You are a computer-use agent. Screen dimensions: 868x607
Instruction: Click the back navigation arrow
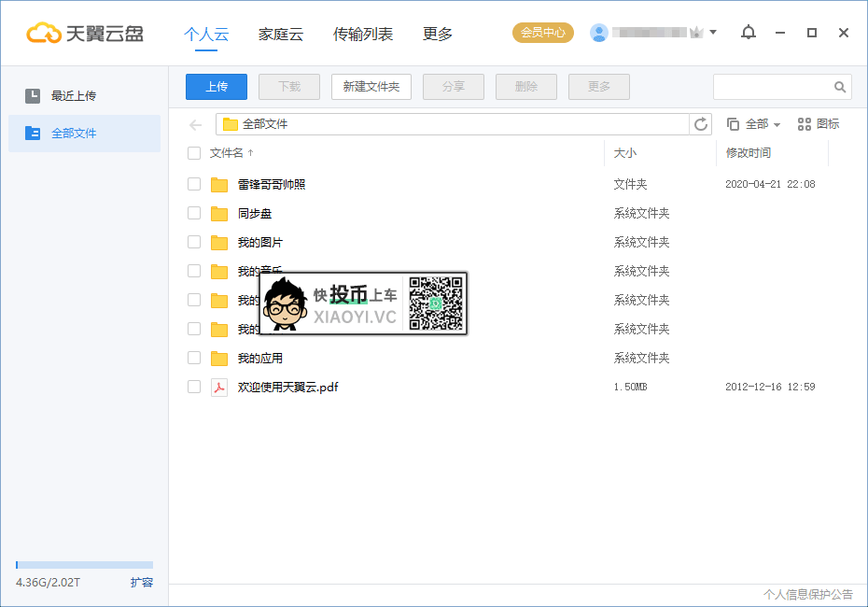point(196,123)
